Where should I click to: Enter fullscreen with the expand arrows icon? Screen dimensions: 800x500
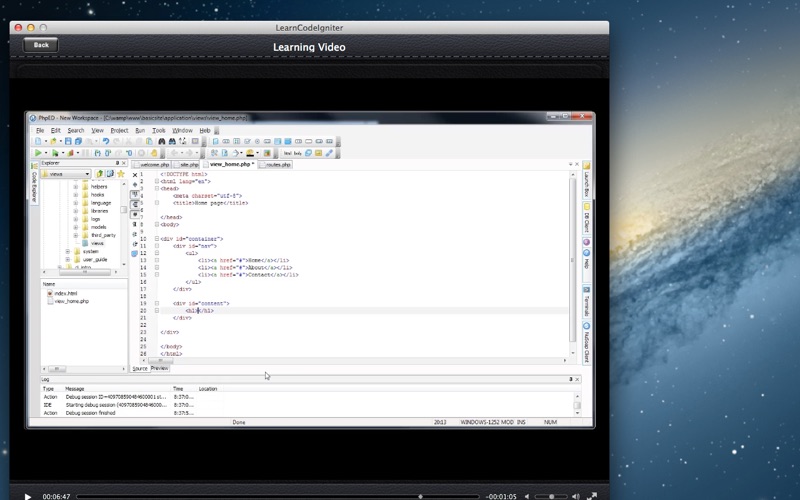click(592, 496)
